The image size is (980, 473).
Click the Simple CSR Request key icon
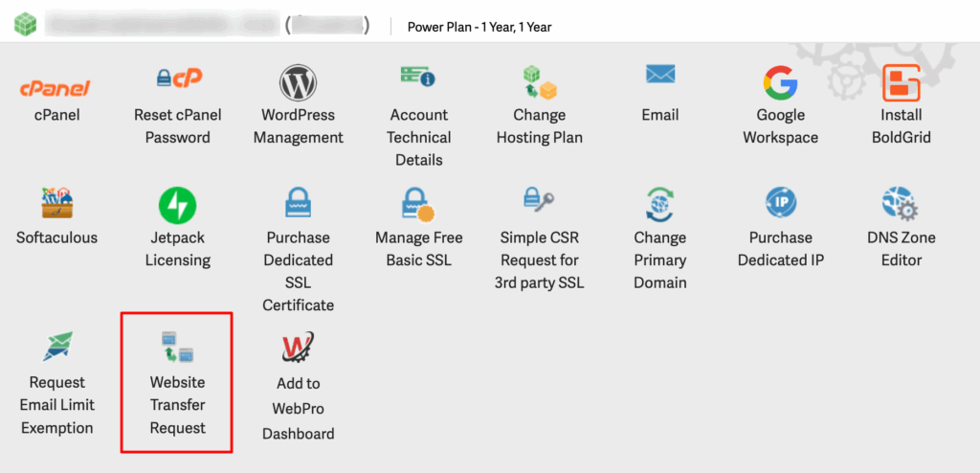click(x=540, y=201)
